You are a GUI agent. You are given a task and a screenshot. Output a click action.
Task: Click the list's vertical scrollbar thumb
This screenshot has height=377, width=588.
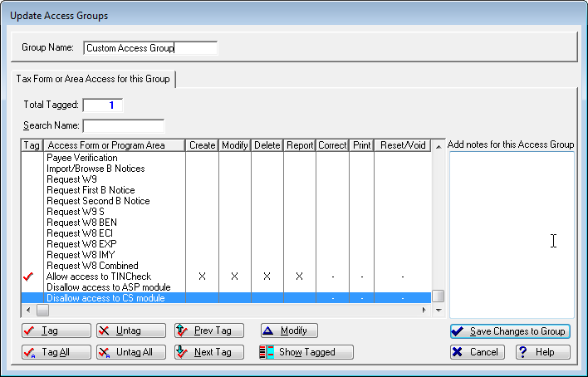point(438,296)
